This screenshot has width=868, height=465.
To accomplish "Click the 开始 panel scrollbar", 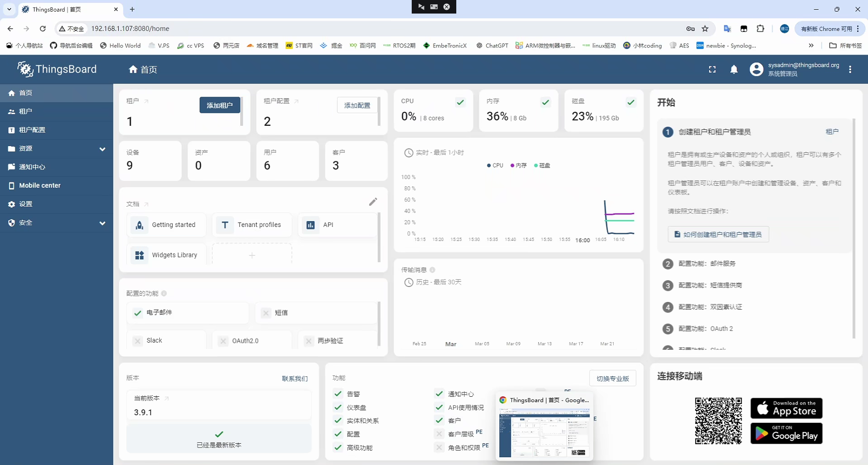I will pos(853,228).
